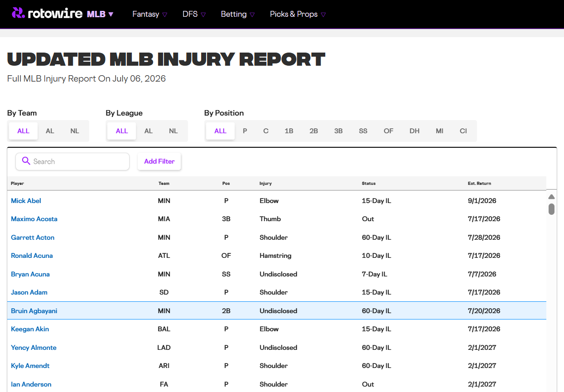The image size is (564, 392).
Task: Filter By League to AL
Action: [149, 131]
